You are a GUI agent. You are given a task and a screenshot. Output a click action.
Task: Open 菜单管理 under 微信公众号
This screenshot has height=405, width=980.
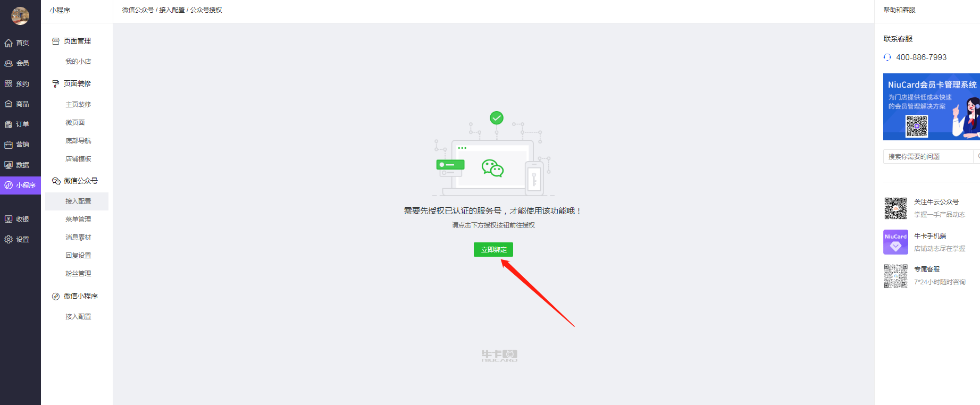point(78,219)
